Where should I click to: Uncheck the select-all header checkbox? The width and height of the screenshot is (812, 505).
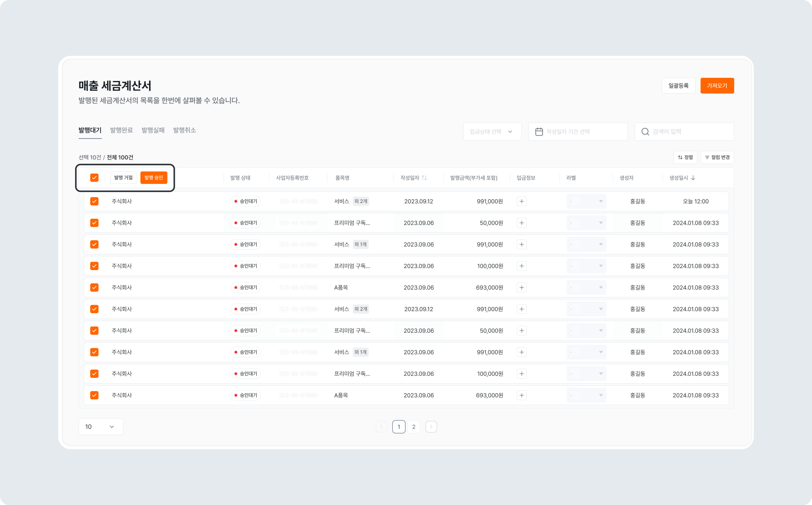coord(94,178)
